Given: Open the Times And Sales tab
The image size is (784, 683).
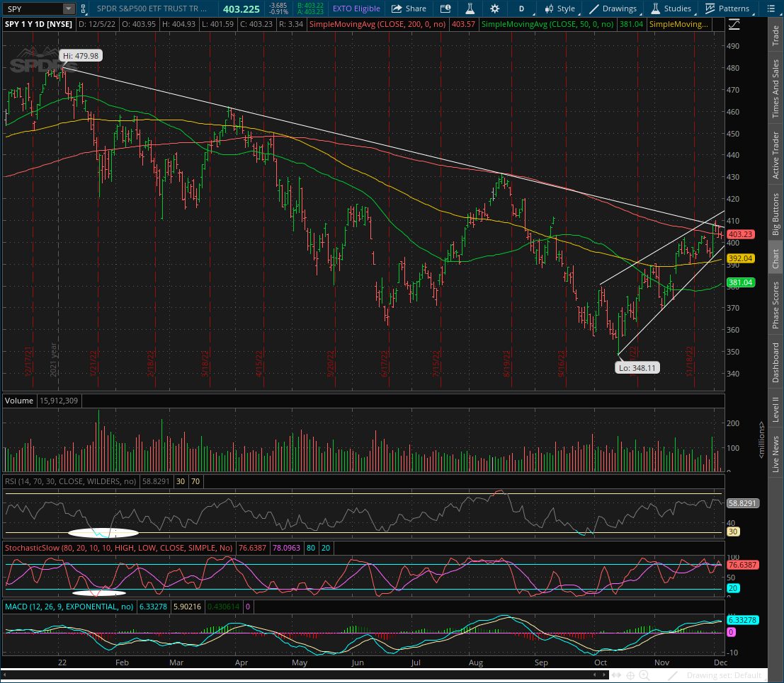Looking at the screenshot, I should tap(776, 88).
